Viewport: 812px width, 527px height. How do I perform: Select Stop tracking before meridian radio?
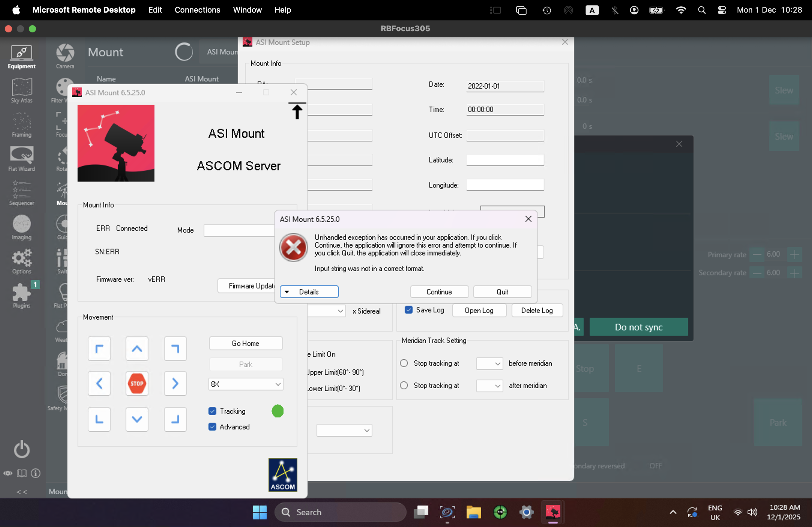pos(404,363)
